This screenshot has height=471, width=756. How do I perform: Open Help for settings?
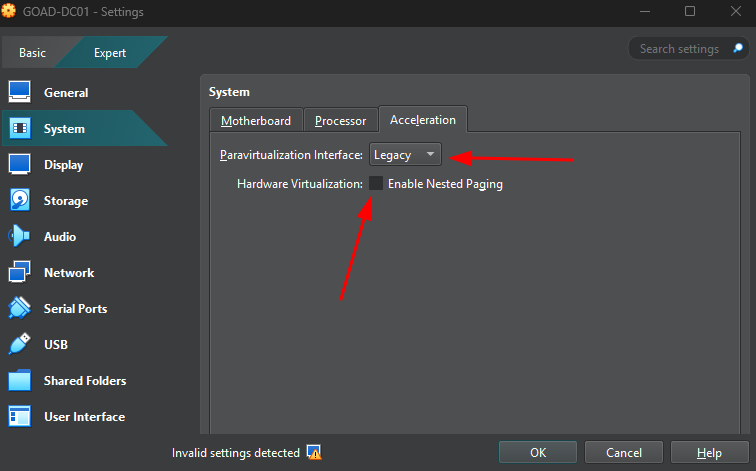coord(709,452)
